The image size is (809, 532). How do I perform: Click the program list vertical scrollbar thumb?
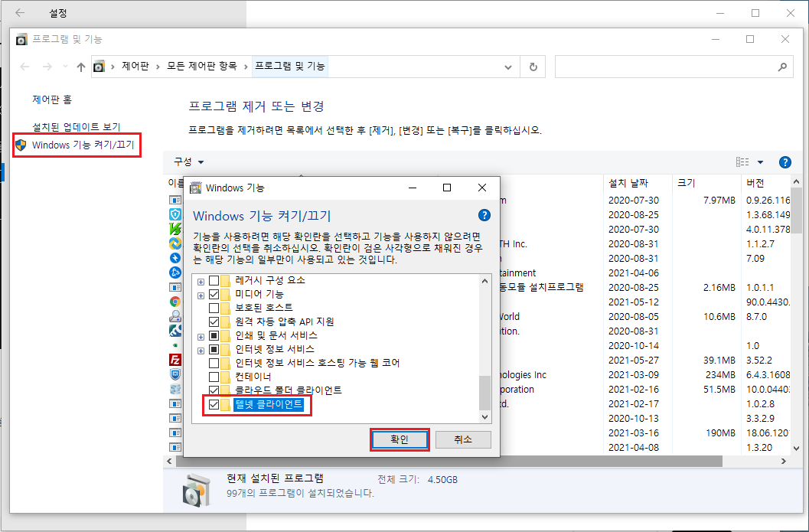[x=796, y=210]
